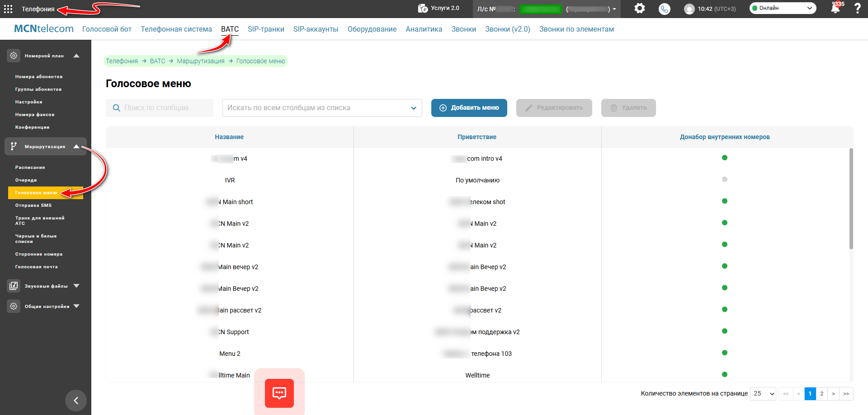Open user profile avatar icon
The image size is (868, 415).
pos(689,9)
